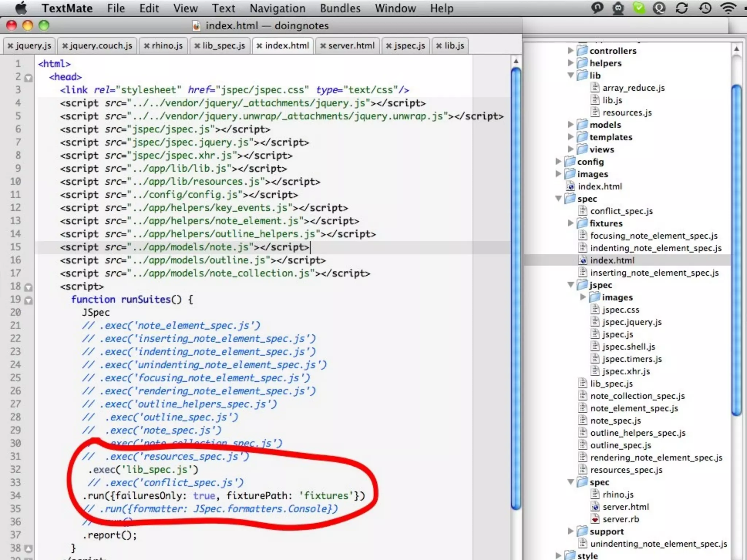Open the Navigation menu
Viewport: 747px width, 560px height.
point(278,8)
